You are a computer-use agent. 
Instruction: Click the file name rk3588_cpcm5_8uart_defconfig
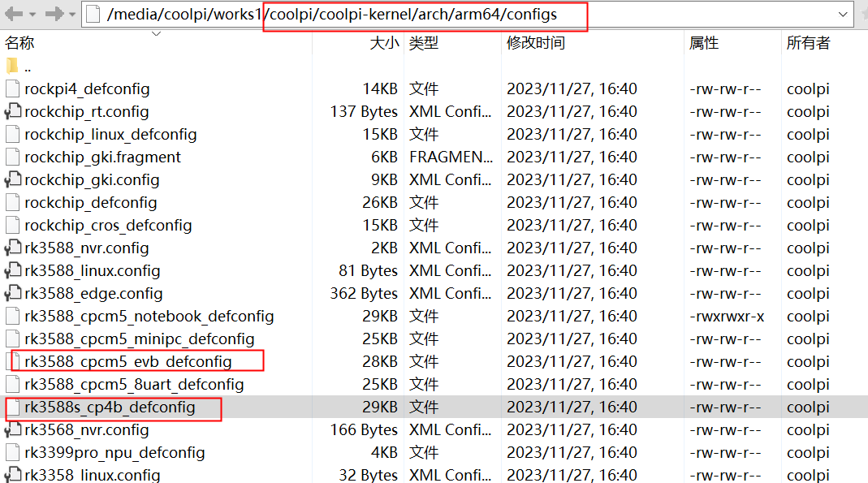[x=134, y=383]
